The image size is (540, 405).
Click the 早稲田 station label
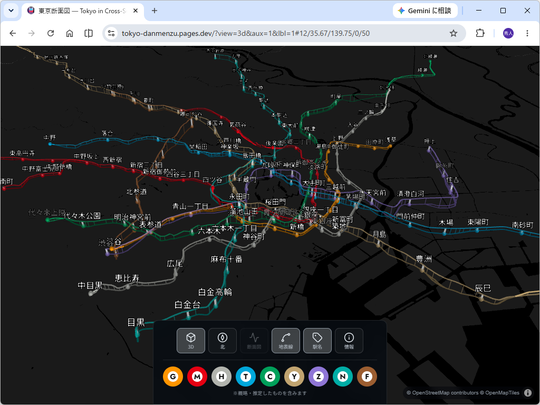coord(198,146)
